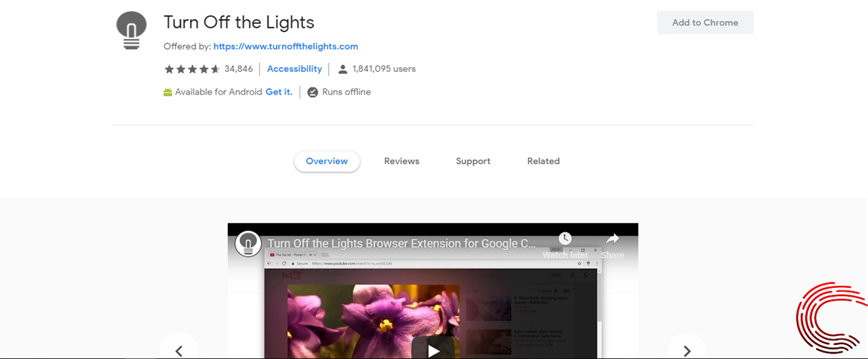Switch to the Overview tab
868x359 pixels.
point(327,161)
